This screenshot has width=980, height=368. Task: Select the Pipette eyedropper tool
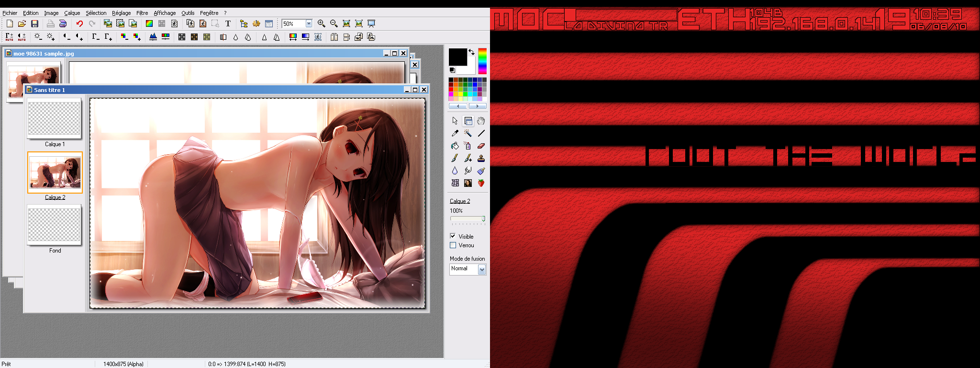click(455, 133)
